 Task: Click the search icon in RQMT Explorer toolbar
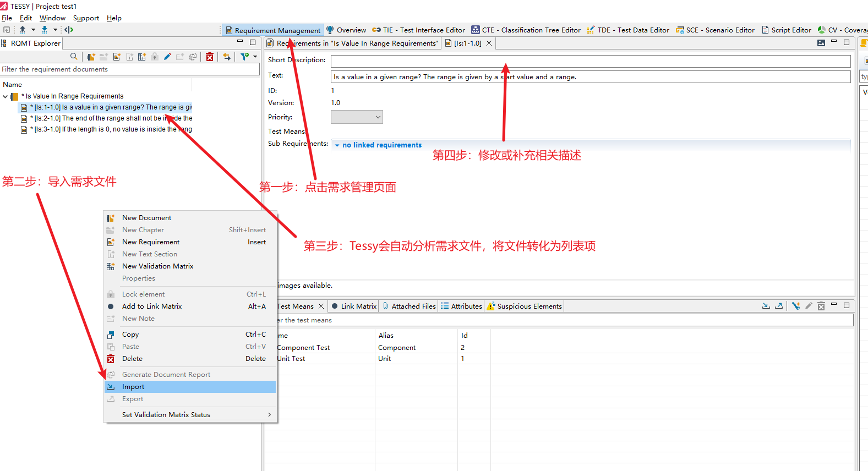[x=74, y=56]
